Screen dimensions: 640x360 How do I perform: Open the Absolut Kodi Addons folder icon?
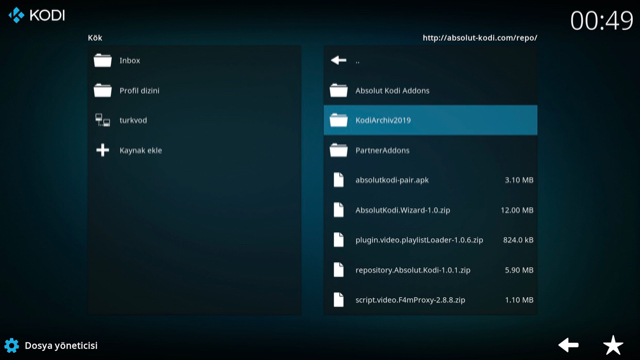click(x=338, y=90)
